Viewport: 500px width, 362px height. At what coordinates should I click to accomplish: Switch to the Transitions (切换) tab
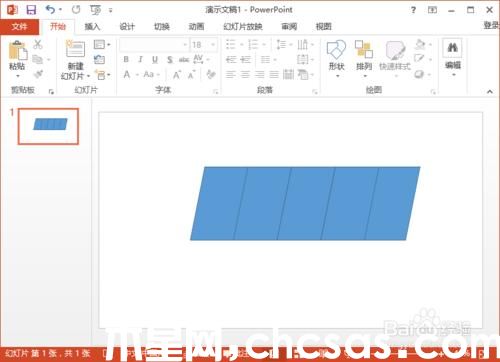(162, 27)
